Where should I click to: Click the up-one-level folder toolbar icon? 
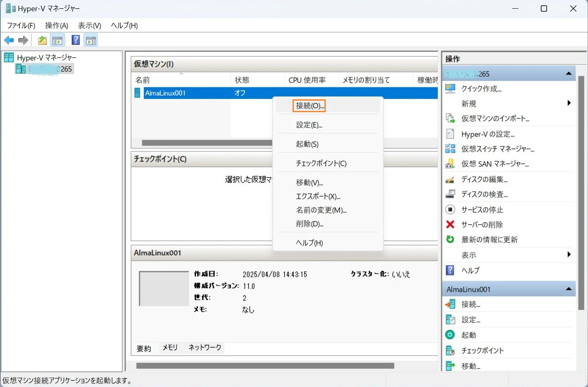point(42,40)
